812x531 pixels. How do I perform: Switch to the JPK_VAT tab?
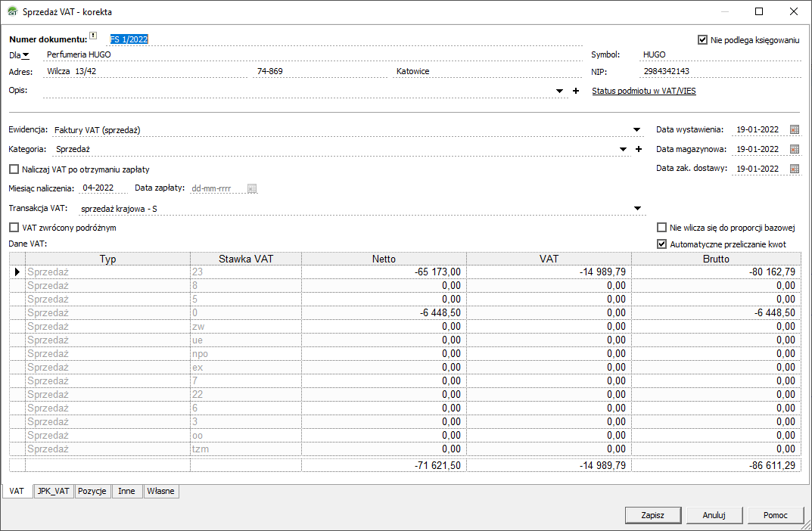click(x=54, y=491)
